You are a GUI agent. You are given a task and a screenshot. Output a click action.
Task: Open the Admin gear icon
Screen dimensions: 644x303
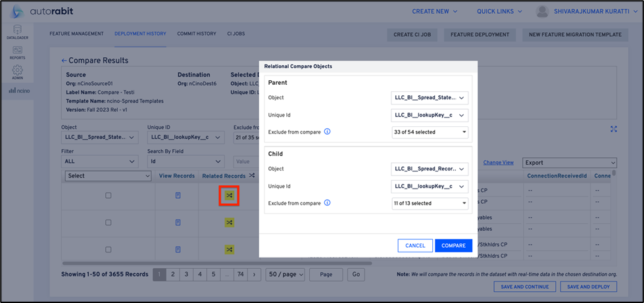click(18, 72)
